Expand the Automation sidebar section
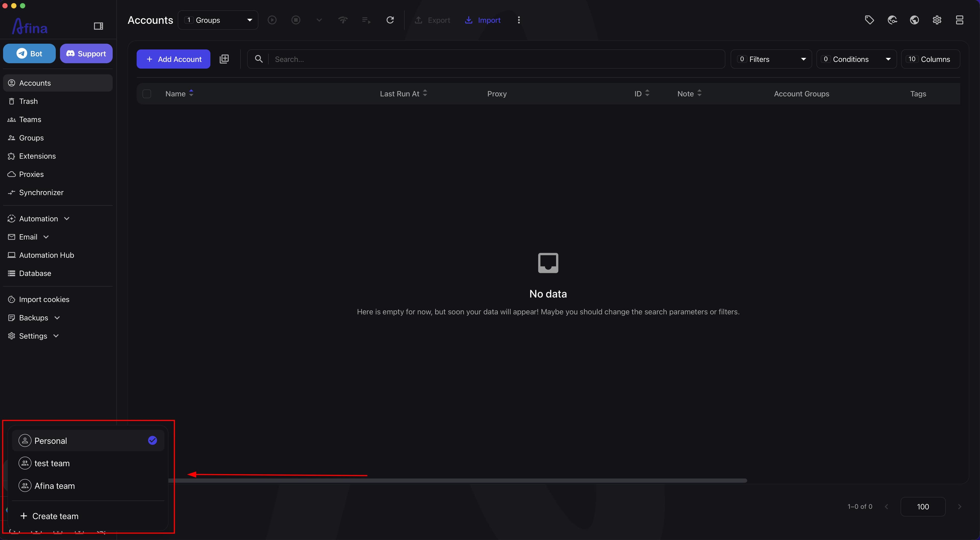The width and height of the screenshot is (980, 540). (x=39, y=218)
